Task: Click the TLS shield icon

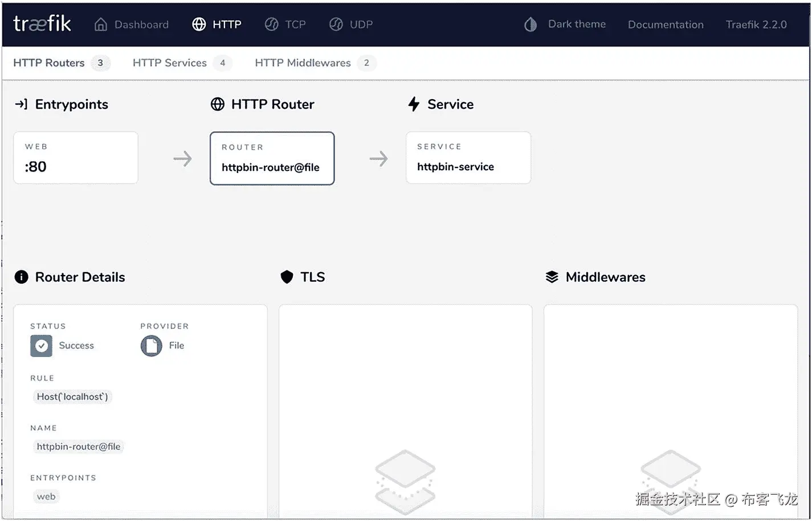Action: tap(287, 277)
